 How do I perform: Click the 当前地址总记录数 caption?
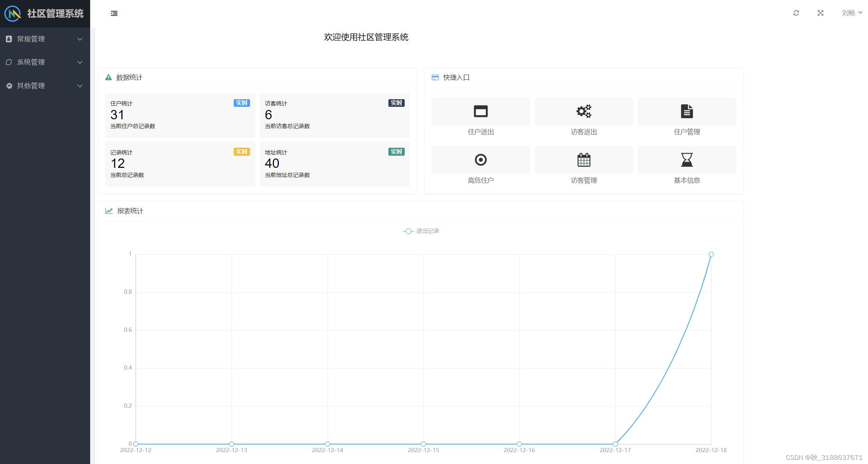point(287,175)
